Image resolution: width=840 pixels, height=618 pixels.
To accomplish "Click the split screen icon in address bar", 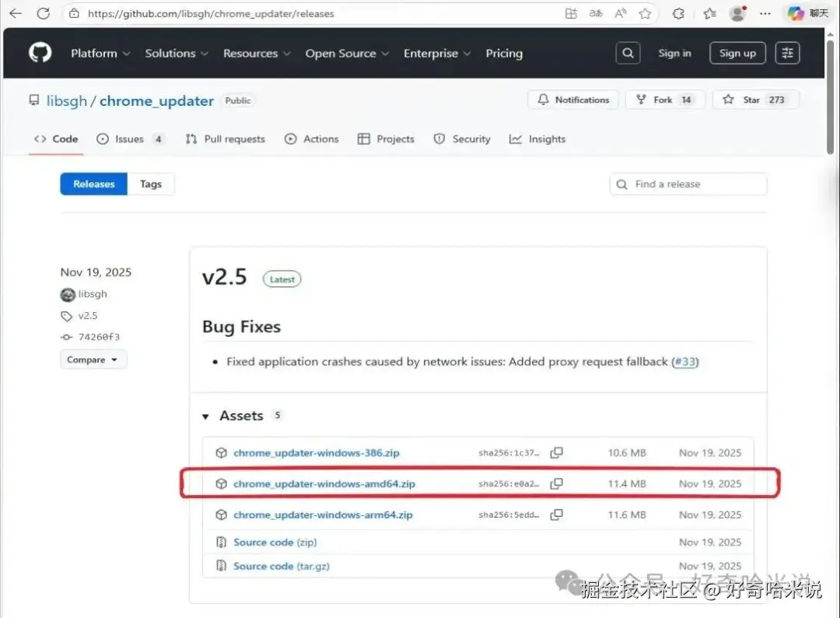I will tap(571, 13).
